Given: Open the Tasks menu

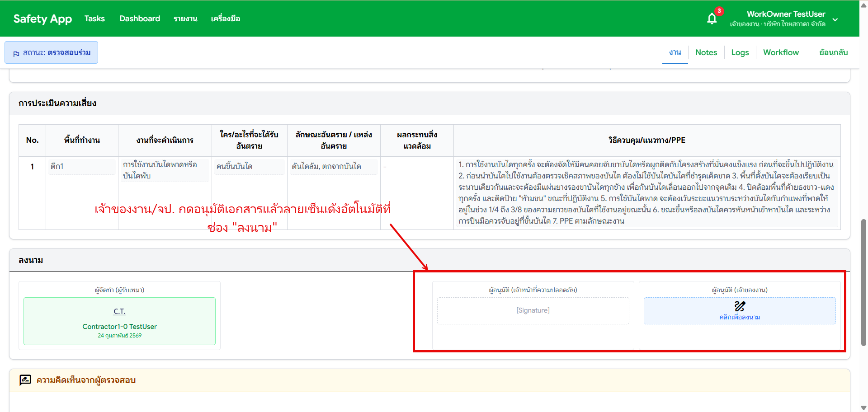Looking at the screenshot, I should point(94,19).
